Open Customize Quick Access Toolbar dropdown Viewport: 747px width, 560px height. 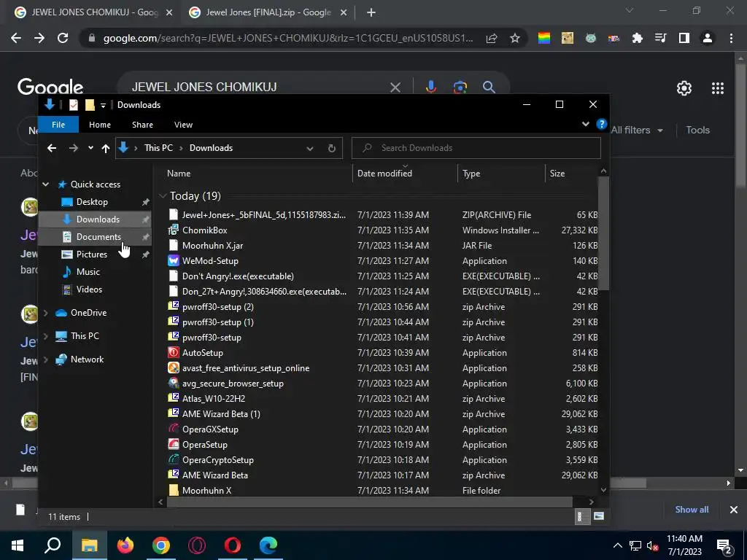103,105
